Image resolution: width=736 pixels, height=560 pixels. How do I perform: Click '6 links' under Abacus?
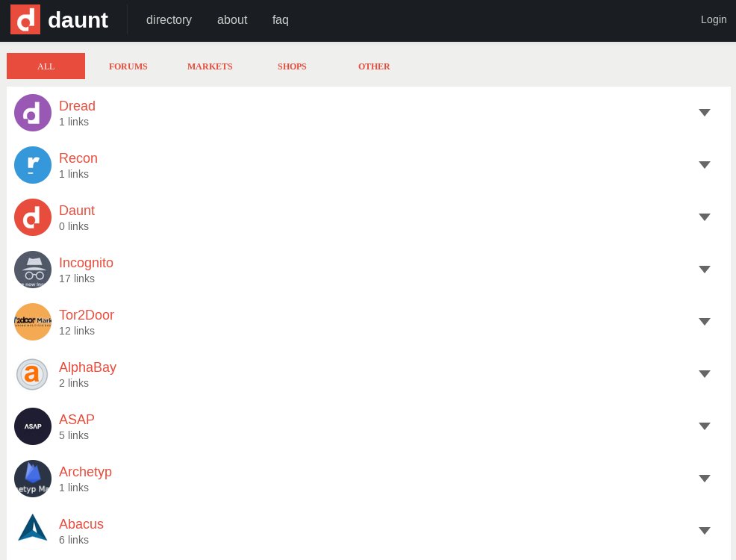click(x=74, y=540)
